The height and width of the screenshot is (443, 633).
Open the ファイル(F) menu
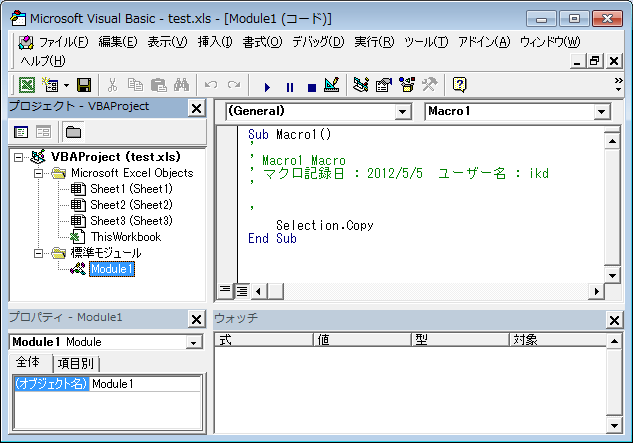tap(63, 42)
